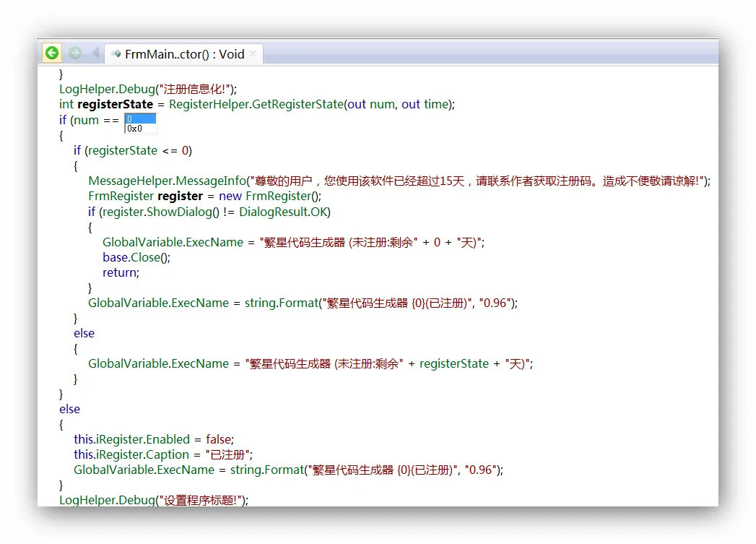Screen dimensions: 756x544
Task: Click the method icon on FrmMain tab
Action: 116,54
